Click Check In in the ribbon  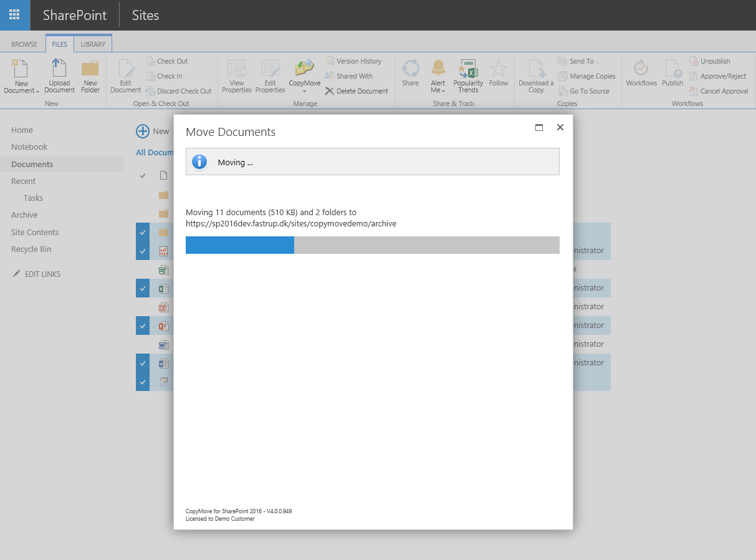[165, 76]
